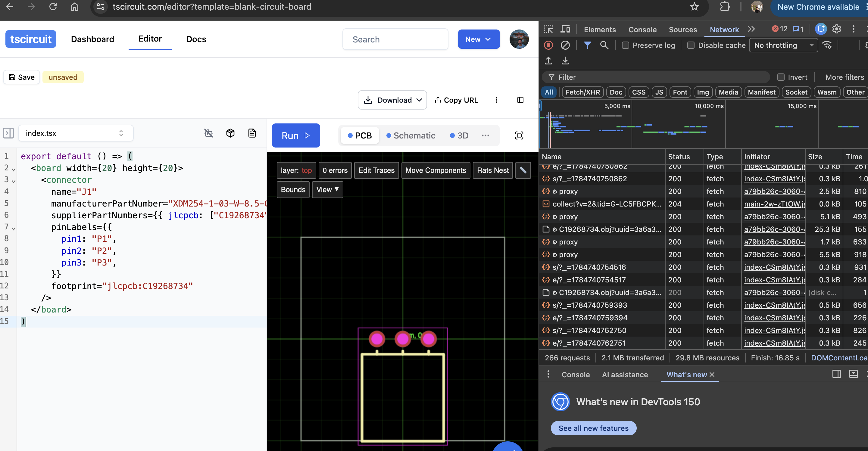Enable the Preserve log checkbox
The image size is (868, 451).
coord(625,45)
